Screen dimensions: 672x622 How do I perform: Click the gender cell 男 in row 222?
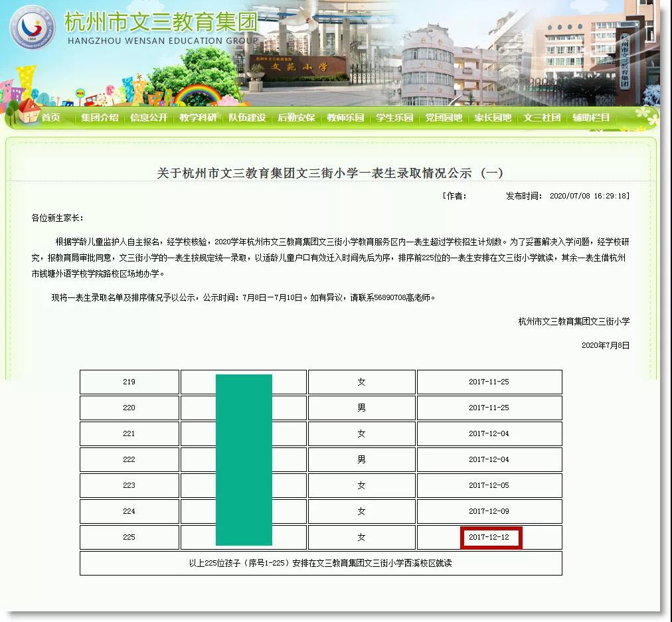coord(362,459)
